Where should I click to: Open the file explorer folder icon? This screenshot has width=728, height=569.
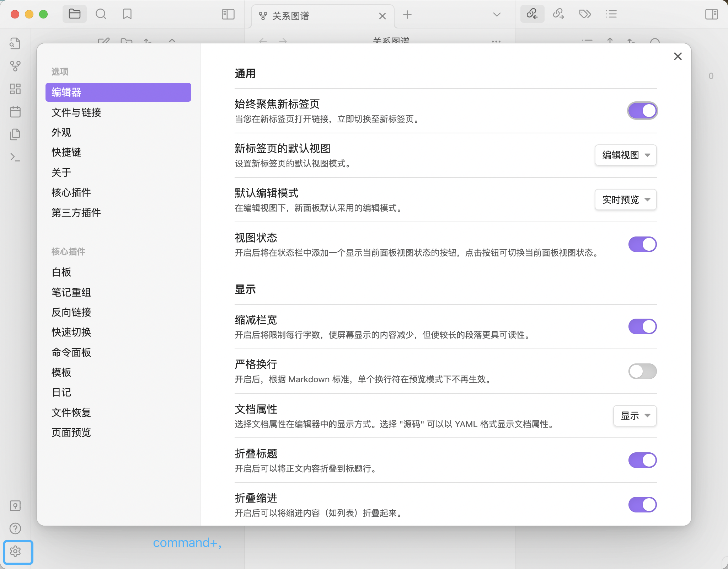tap(74, 14)
